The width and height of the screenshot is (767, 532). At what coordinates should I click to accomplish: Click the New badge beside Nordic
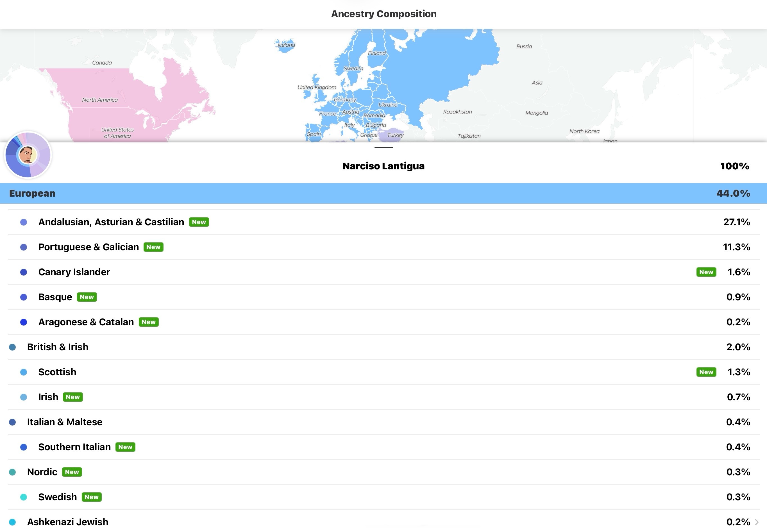click(72, 472)
